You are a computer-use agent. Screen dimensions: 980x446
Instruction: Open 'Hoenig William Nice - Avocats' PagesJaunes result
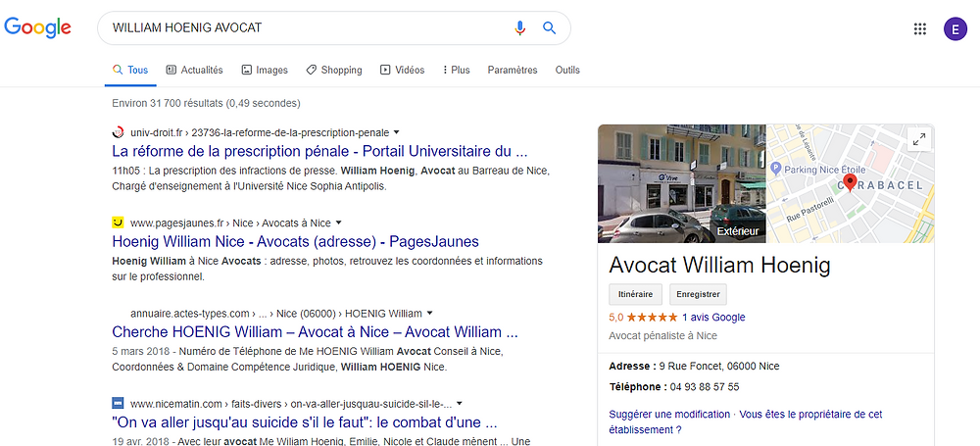point(296,241)
